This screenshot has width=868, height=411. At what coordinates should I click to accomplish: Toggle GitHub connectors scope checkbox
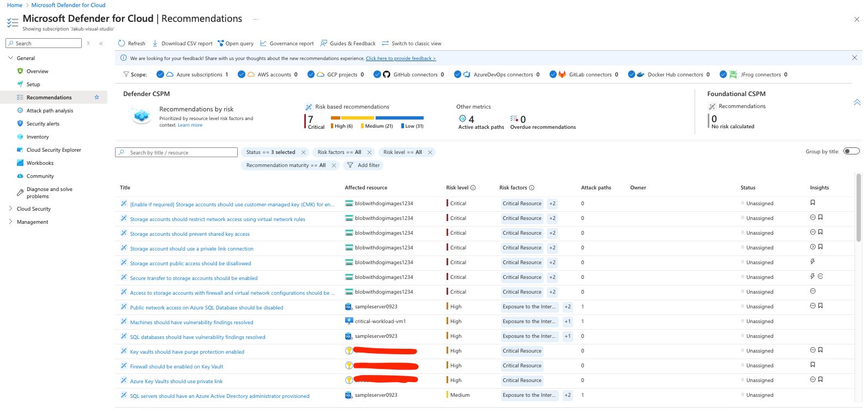pyautogui.click(x=377, y=74)
